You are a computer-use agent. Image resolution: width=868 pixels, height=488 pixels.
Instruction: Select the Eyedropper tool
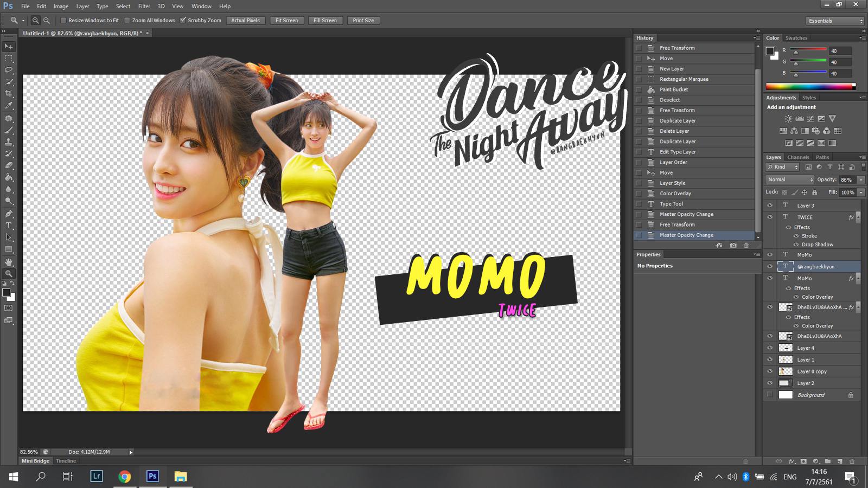[9, 106]
